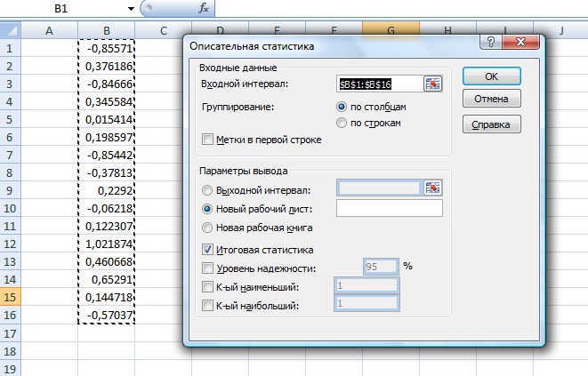Choose 'Новая рабочая книга' output option
This screenshot has width=588, height=376.
[x=207, y=228]
